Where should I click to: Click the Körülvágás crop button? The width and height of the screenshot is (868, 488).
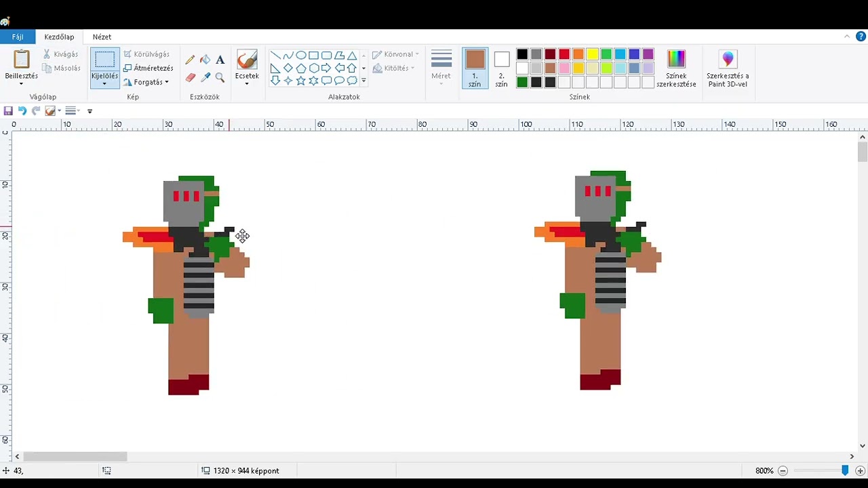[x=146, y=54]
